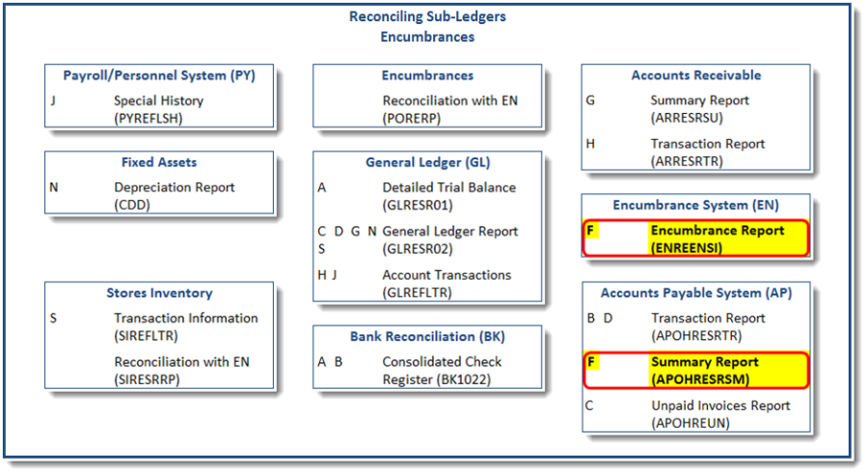This screenshot has width=868, height=475.
Task: Open Transaction Information (SIREFLTR) entry
Action: (185, 326)
